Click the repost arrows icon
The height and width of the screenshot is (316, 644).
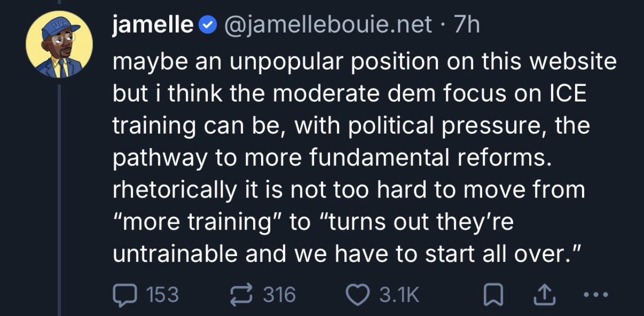tap(244, 295)
